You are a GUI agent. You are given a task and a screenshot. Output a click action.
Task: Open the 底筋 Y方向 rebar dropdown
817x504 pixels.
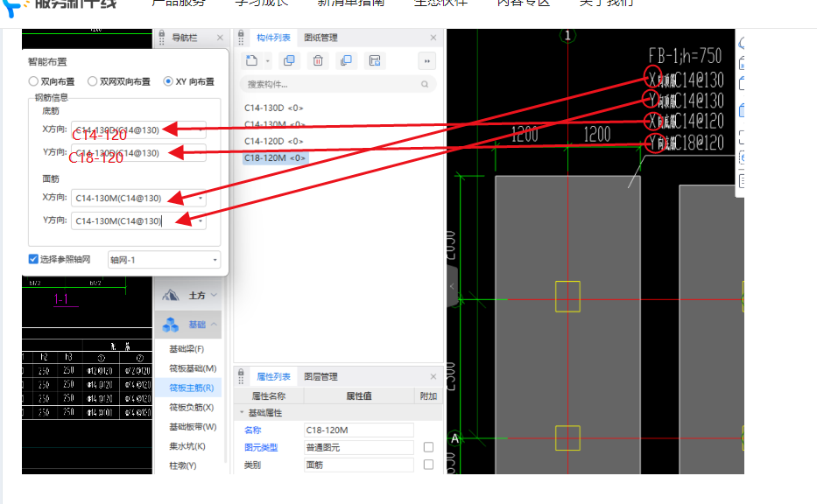coord(201,153)
